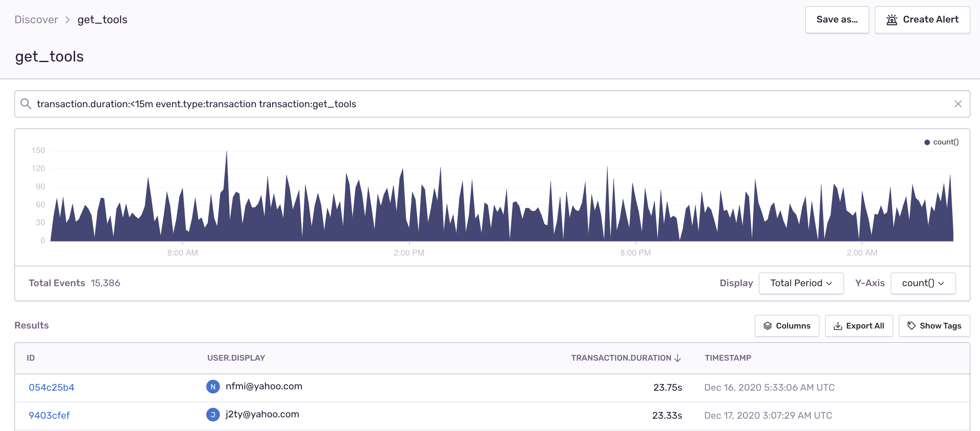980x431 pixels.
Task: Click the Export All download icon
Action: pos(837,325)
